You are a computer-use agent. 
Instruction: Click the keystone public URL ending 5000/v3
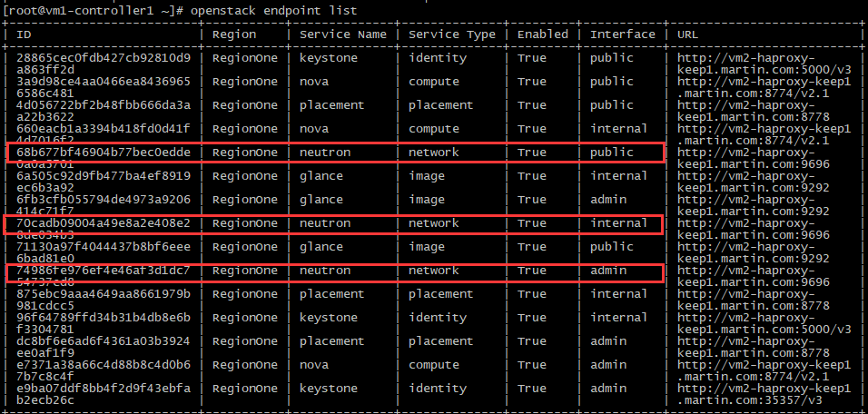(764, 64)
